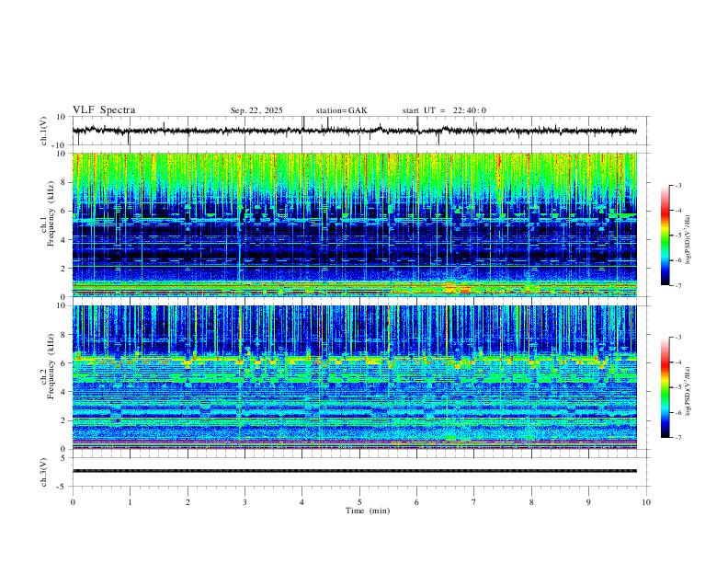The image size is (728, 563).
Task: Click time axis tick label "0"
Action: [x=73, y=502]
